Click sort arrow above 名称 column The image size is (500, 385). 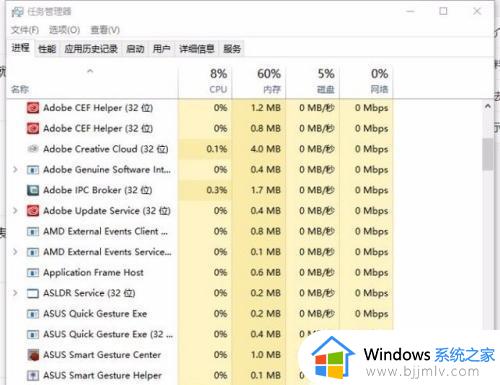90,71
